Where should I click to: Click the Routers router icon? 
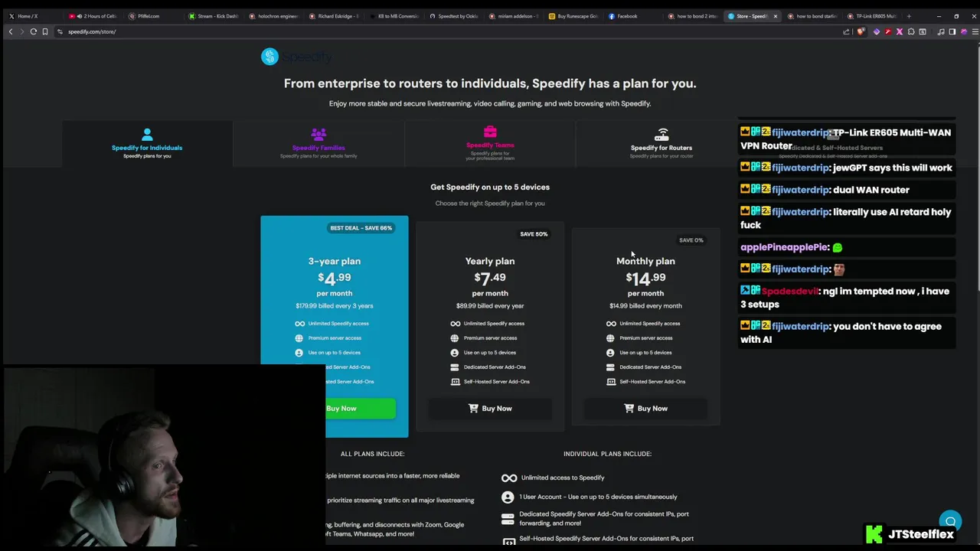[661, 135]
